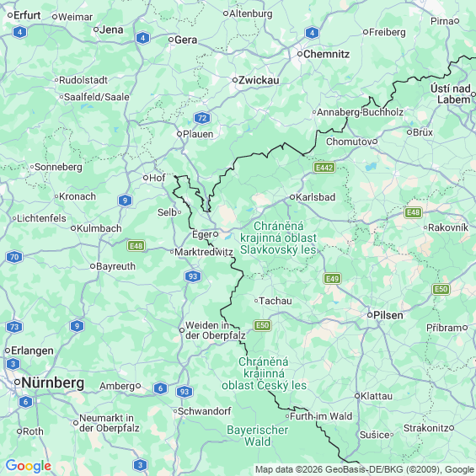Image resolution: width=476 pixels, height=476 pixels.
Task: Click the Nürnberg city label
Action: 52,382
